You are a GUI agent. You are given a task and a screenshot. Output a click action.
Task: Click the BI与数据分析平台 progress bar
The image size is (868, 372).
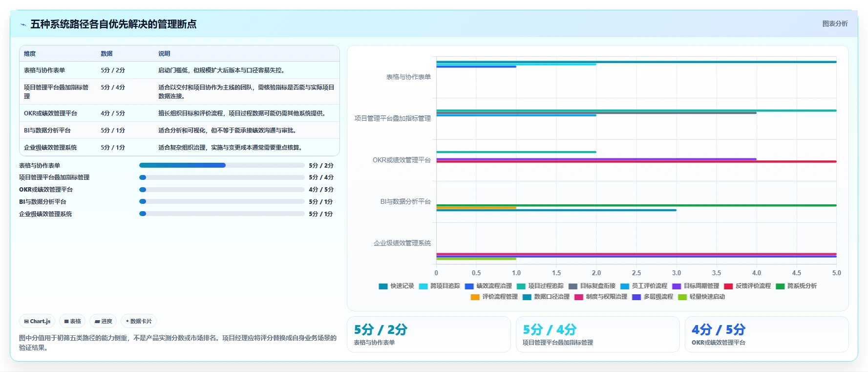coord(222,201)
